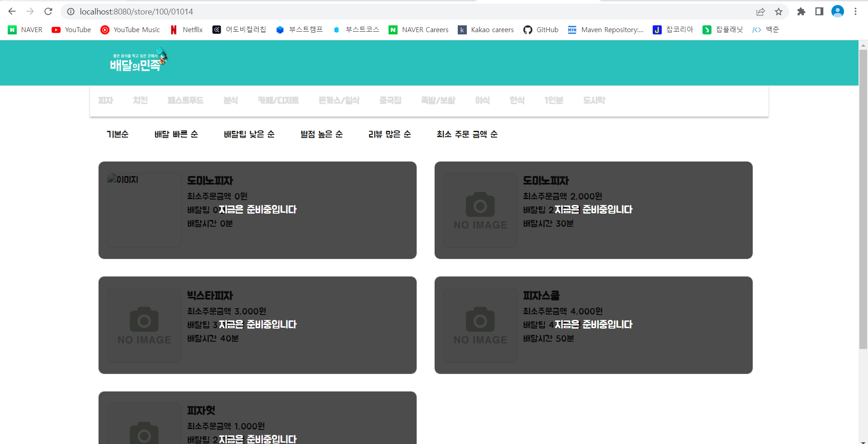Open the NAVER Careers bookmark

click(419, 30)
